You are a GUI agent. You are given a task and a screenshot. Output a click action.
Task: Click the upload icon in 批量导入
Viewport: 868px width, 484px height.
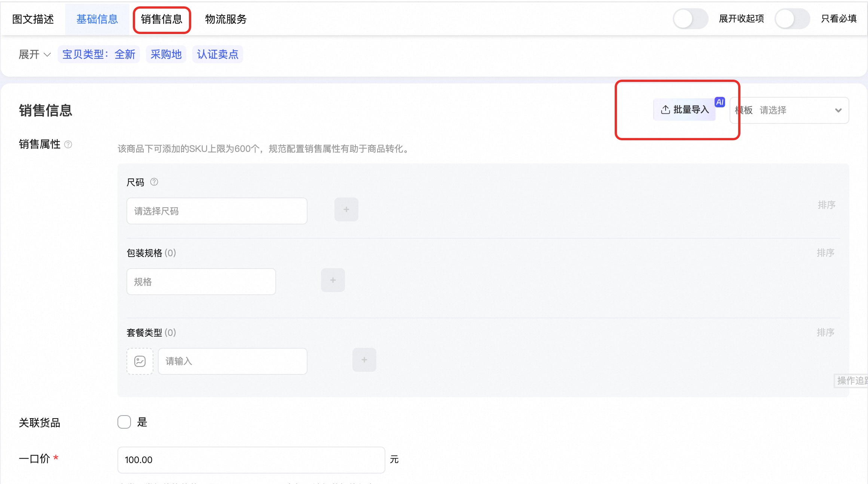666,110
